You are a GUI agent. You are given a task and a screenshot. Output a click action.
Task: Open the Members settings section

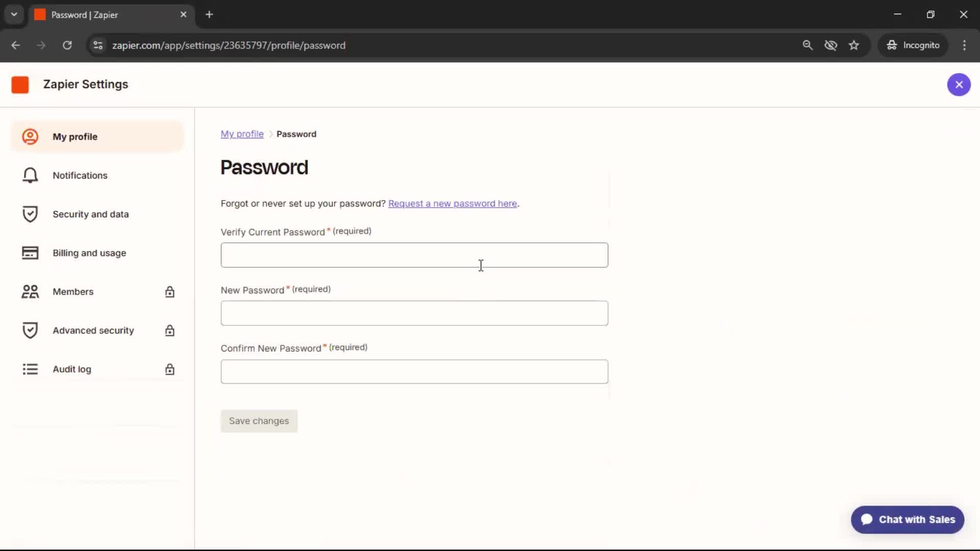pos(97,292)
